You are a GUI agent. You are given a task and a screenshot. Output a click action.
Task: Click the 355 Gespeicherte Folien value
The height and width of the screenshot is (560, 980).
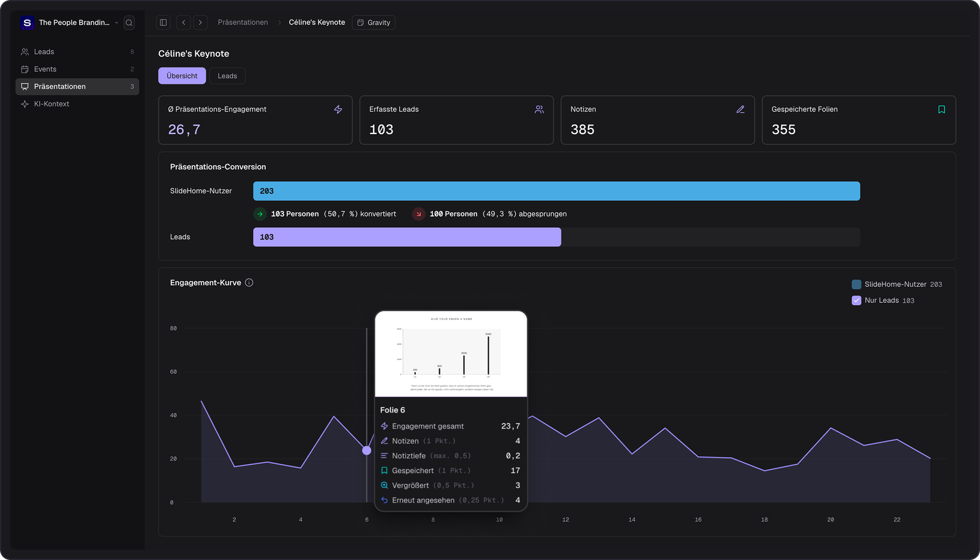[x=783, y=130]
